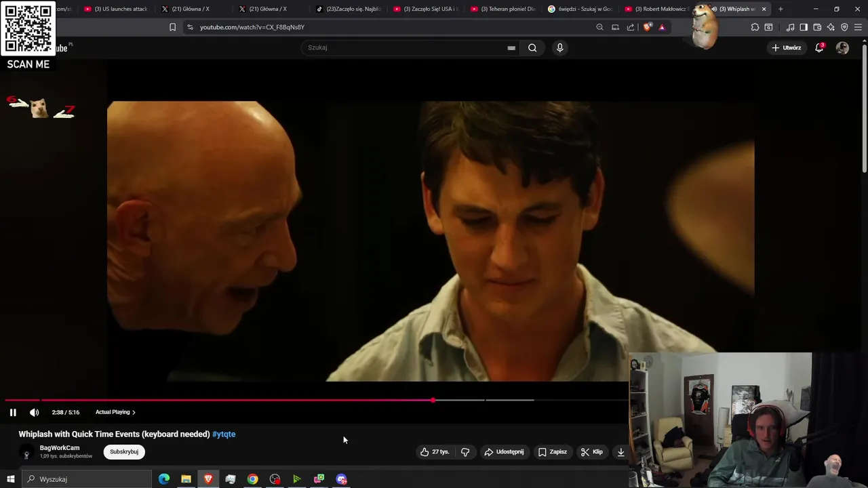Click the Brave browser taskbar icon
868x488 pixels.
coord(208,479)
